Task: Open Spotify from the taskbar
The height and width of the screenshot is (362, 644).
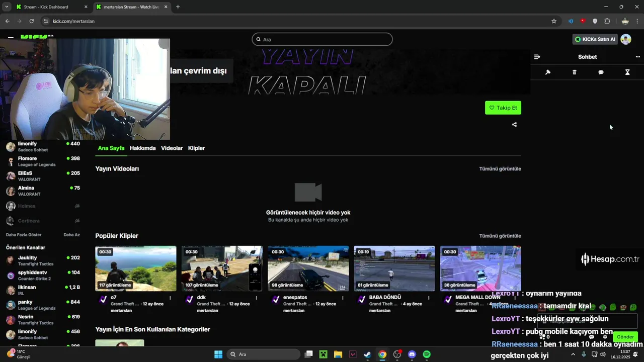Action: [427, 354]
